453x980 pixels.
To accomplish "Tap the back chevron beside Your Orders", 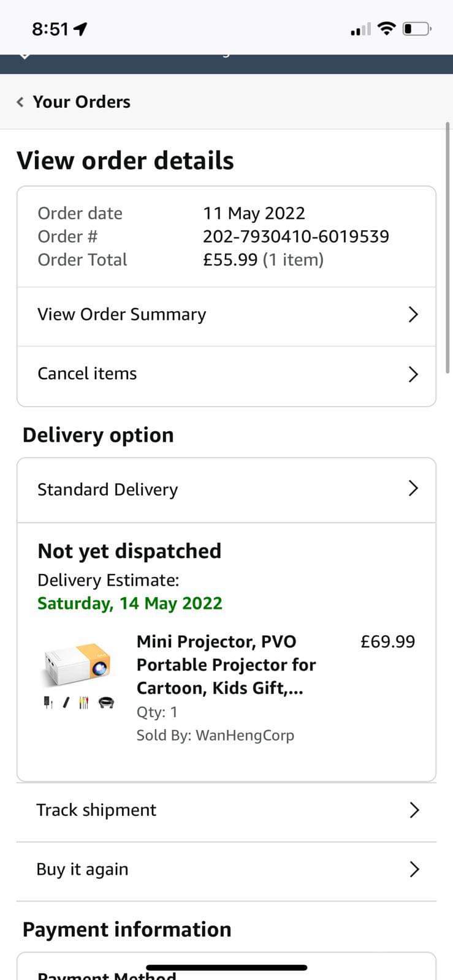I will pyautogui.click(x=20, y=102).
